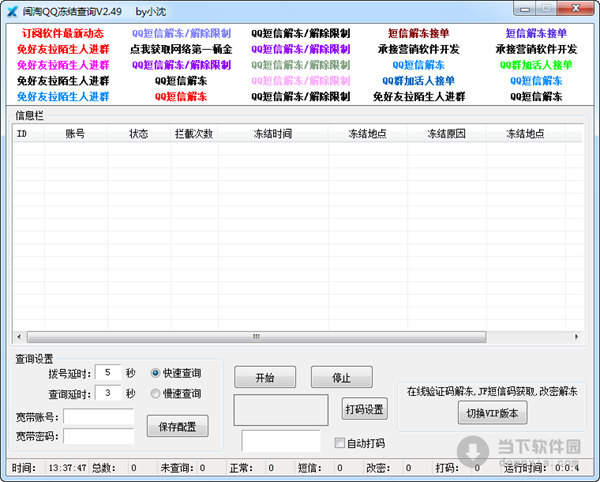Viewport: 600px width, 482px height.
Task: Open the 点我获取网络第一桶金 link
Action: [x=181, y=49]
